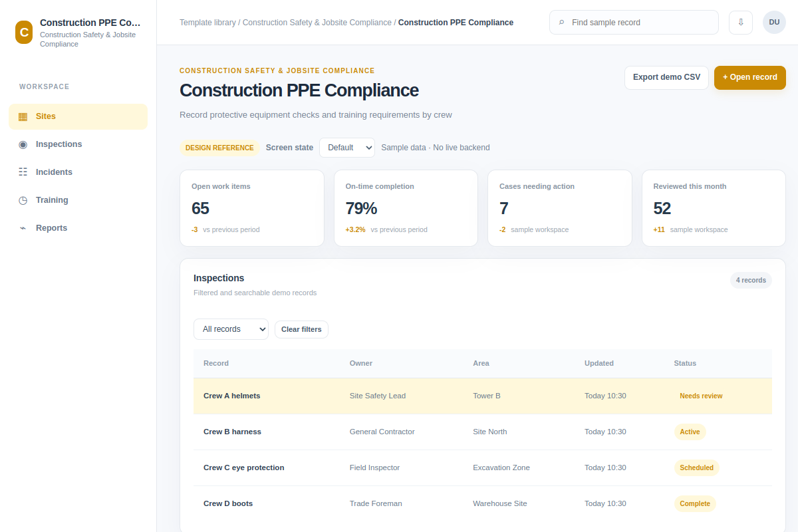Select the Crew C eye protection record
Image resolution: width=798 pixels, height=532 pixels.
[483, 467]
